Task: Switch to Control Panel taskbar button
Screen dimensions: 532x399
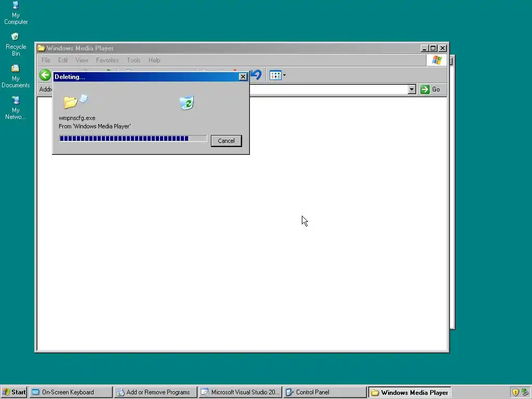Action: pyautogui.click(x=325, y=392)
